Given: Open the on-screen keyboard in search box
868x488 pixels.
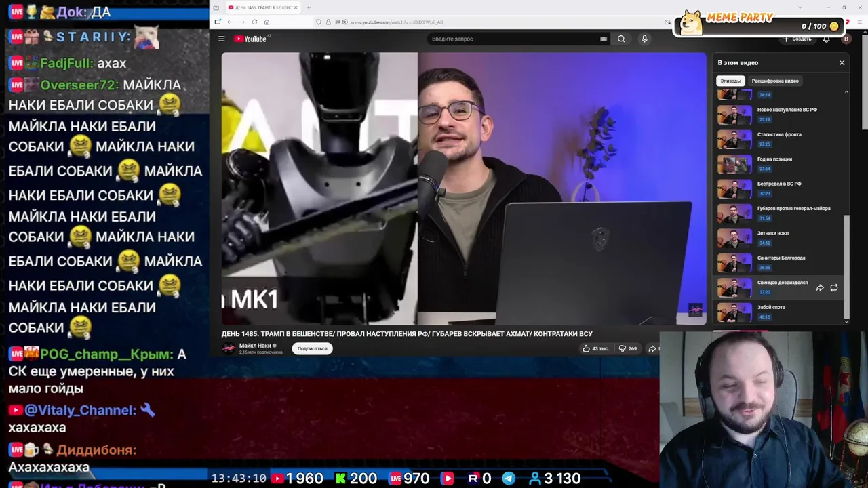Looking at the screenshot, I should click(x=604, y=39).
